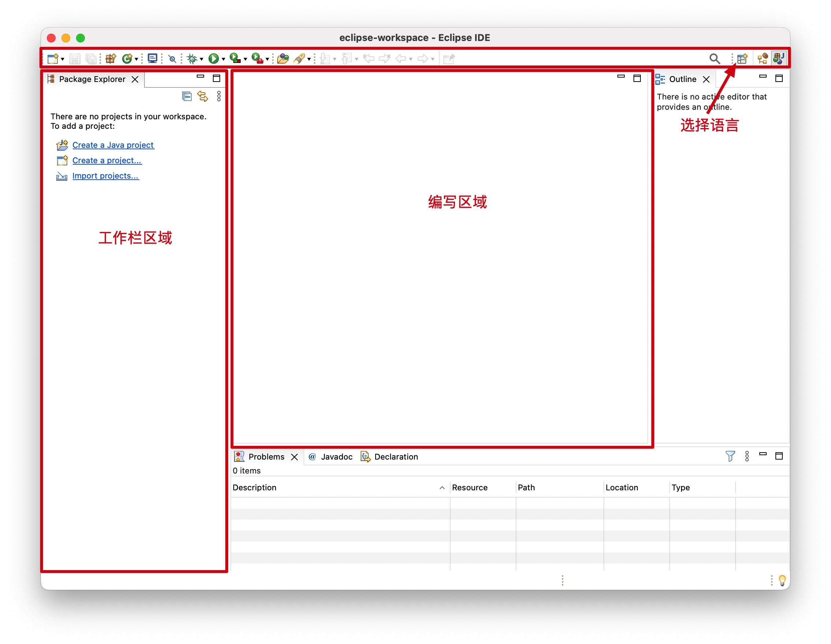The width and height of the screenshot is (831, 644).
Task: Sort by the Path column header
Action: click(559, 487)
